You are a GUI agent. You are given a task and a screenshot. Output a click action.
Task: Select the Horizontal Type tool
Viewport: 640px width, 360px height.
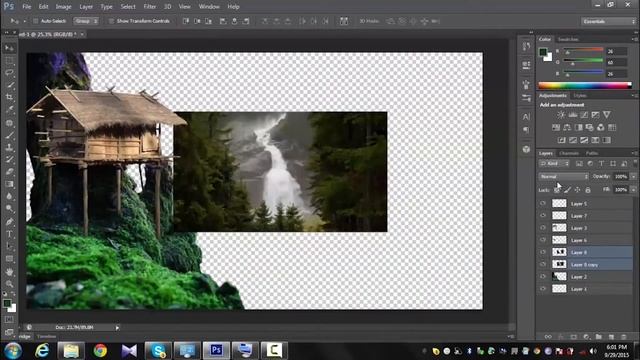coord(9,234)
